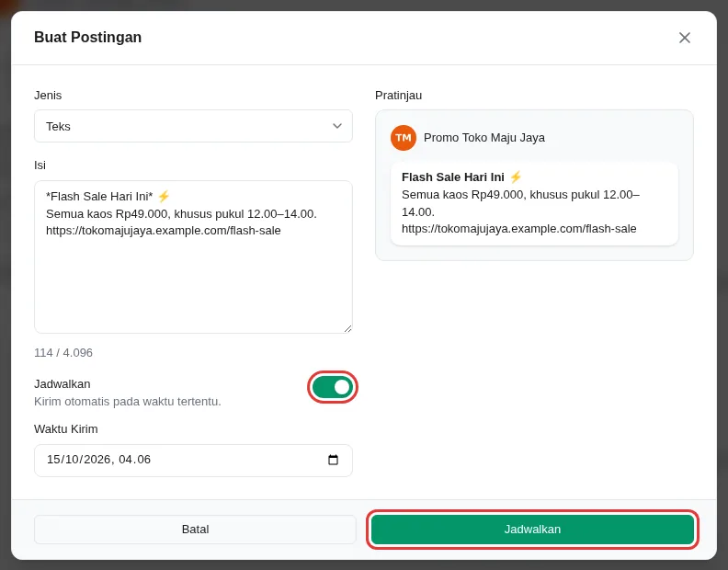The image size is (728, 570).
Task: Click the Waktu Kirim label
Action: (66, 428)
